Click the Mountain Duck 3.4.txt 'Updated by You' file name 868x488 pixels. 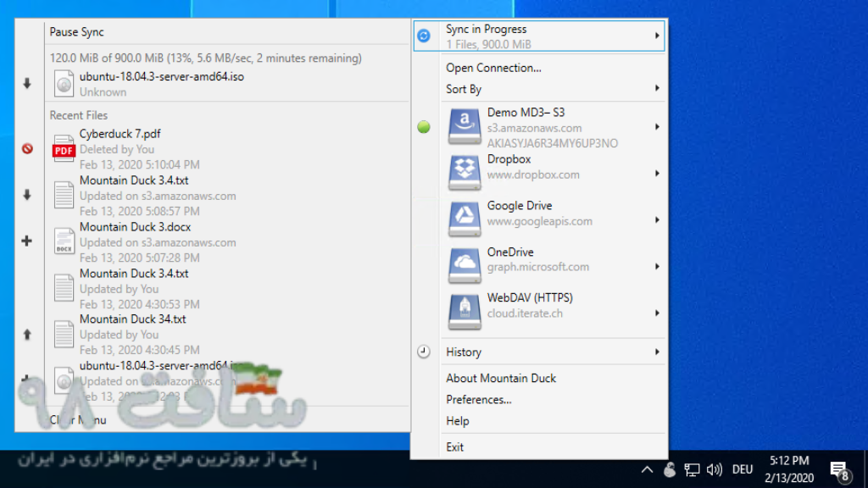point(134,274)
